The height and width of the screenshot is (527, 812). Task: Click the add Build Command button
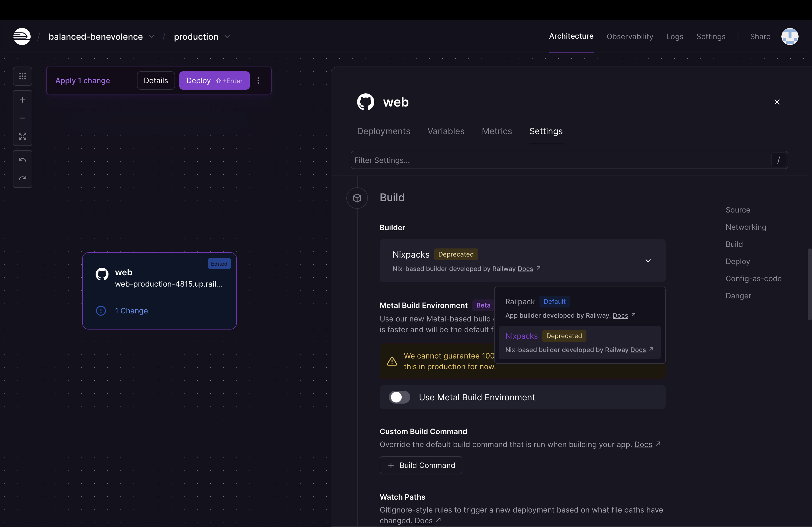click(421, 465)
